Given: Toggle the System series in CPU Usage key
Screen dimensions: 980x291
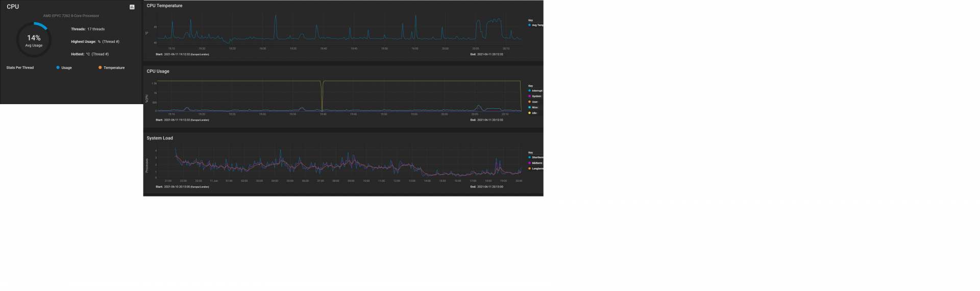Looking at the screenshot, I should [x=535, y=96].
